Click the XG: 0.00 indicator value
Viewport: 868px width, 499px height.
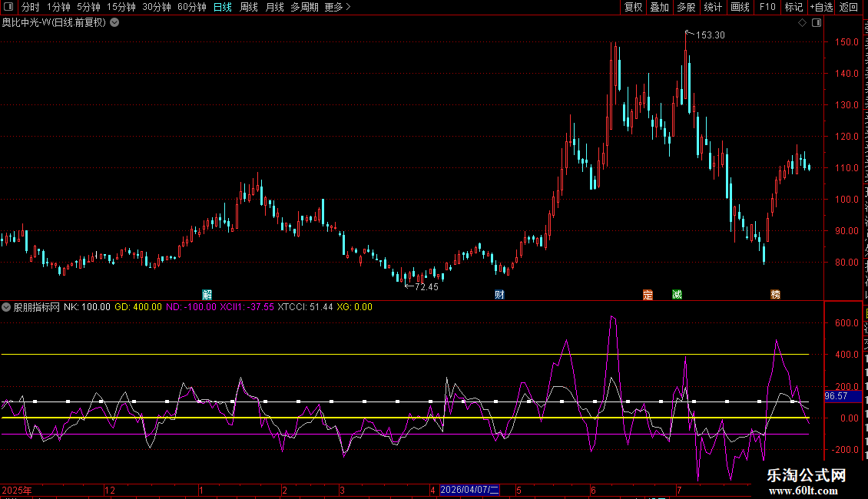pos(354,307)
